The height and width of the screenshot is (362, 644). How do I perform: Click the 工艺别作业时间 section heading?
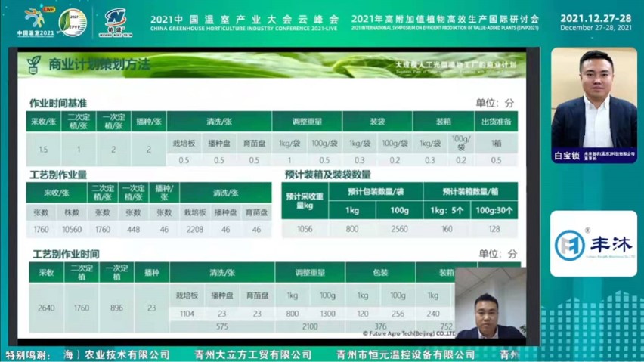click(64, 253)
